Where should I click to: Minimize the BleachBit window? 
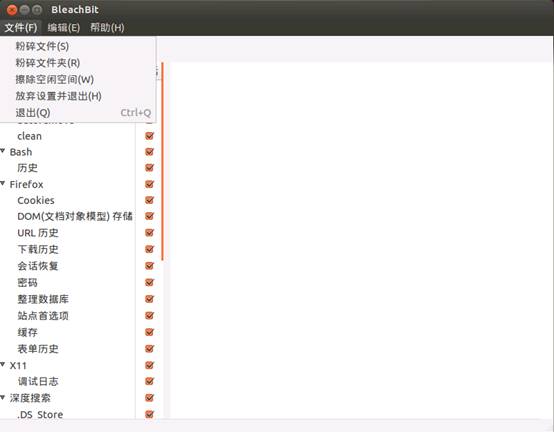point(24,10)
